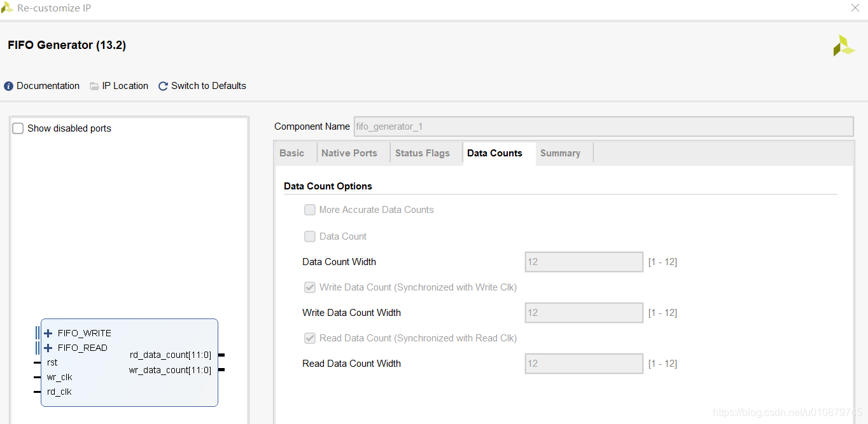This screenshot has height=424, width=868.
Task: Click the IP Location folder icon
Action: pos(94,86)
